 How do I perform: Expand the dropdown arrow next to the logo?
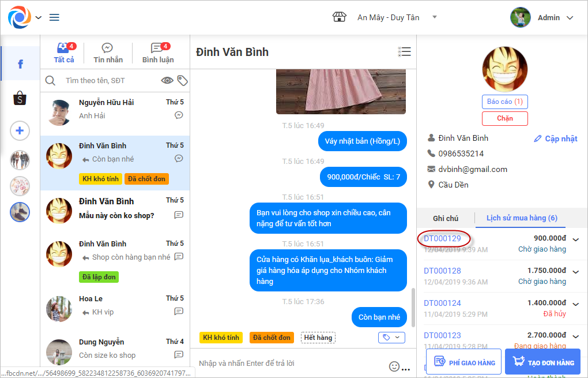(x=38, y=18)
